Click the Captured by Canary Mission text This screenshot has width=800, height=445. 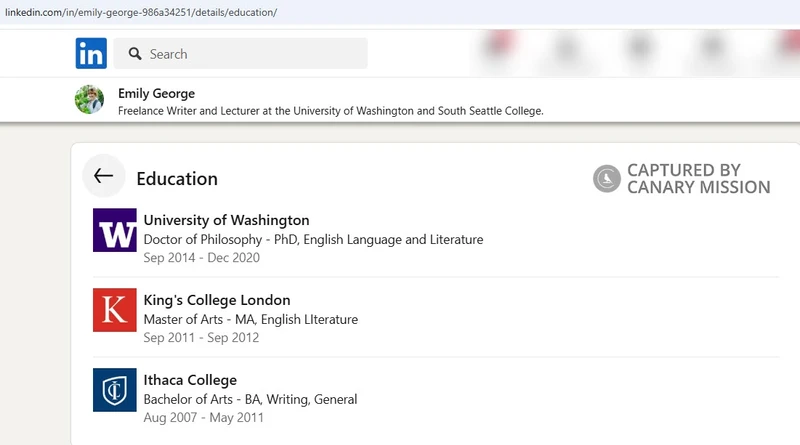click(698, 179)
